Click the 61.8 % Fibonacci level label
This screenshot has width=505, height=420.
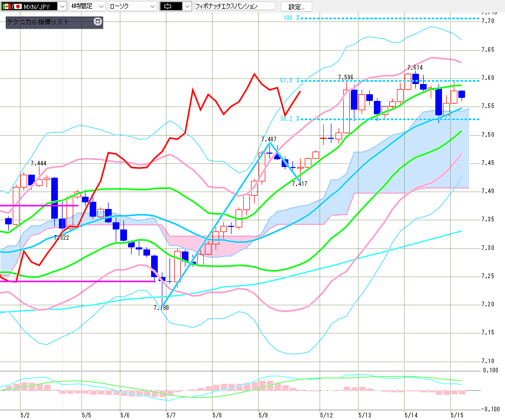coord(289,80)
